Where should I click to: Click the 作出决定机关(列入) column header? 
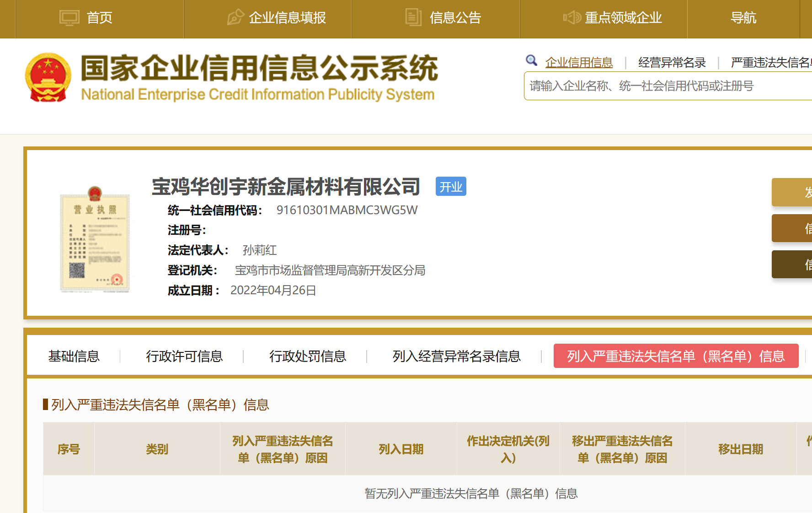point(508,449)
